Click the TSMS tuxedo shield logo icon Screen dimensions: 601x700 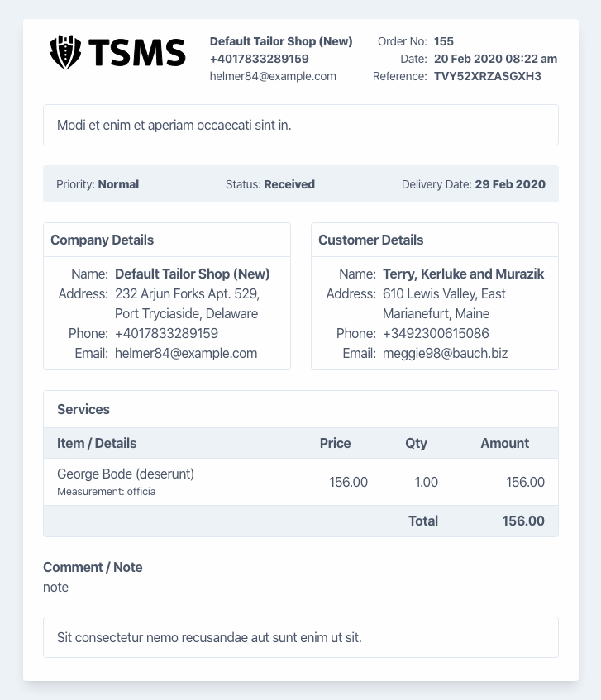pyautogui.click(x=65, y=52)
